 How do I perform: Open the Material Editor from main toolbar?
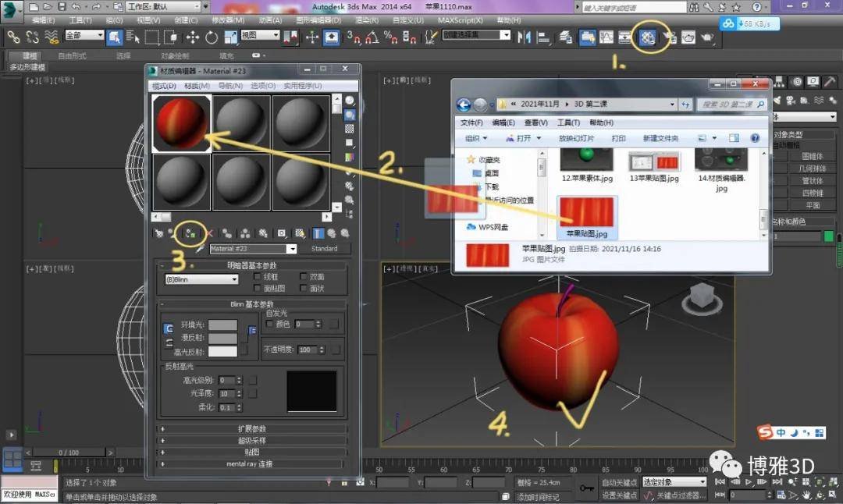648,37
